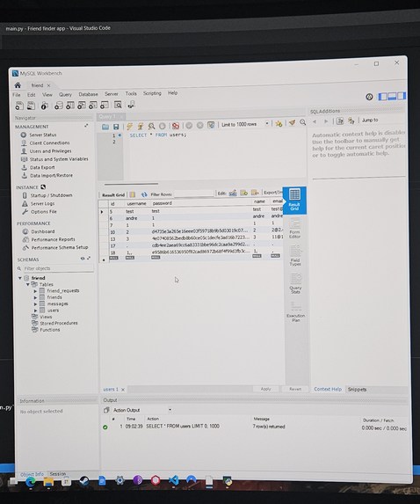Open Windows File Explorer in the taskbar
This screenshot has height=504, width=420.
click(48, 481)
